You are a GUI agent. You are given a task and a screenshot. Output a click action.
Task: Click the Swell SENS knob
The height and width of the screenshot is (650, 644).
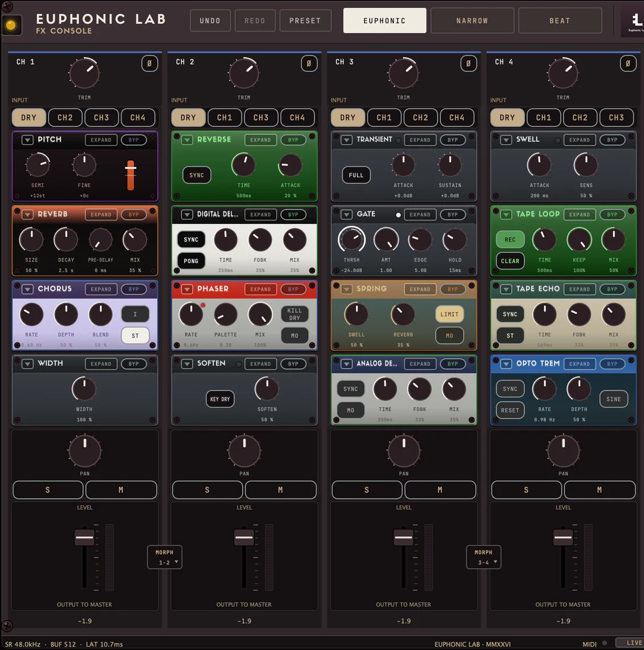coord(586,165)
